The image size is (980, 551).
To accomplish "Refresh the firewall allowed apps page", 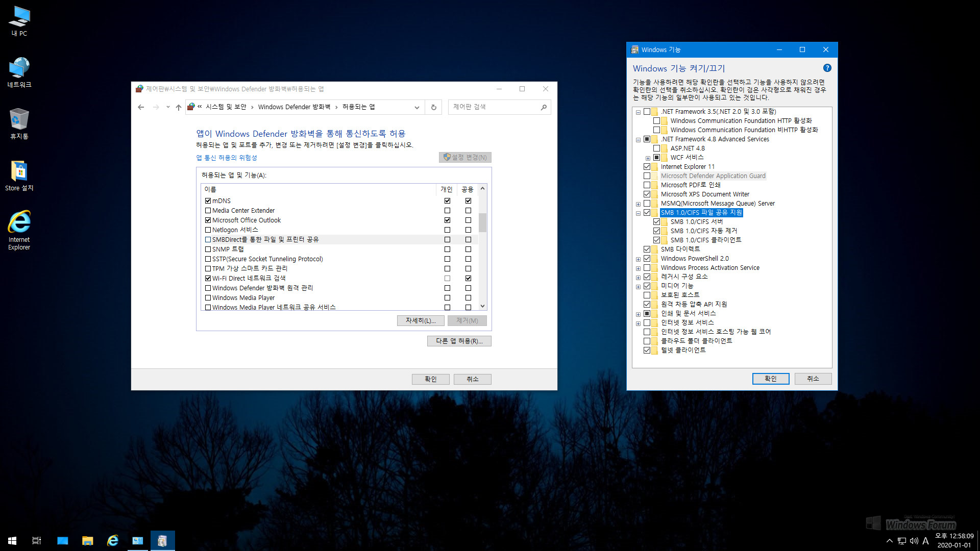I will tap(433, 107).
